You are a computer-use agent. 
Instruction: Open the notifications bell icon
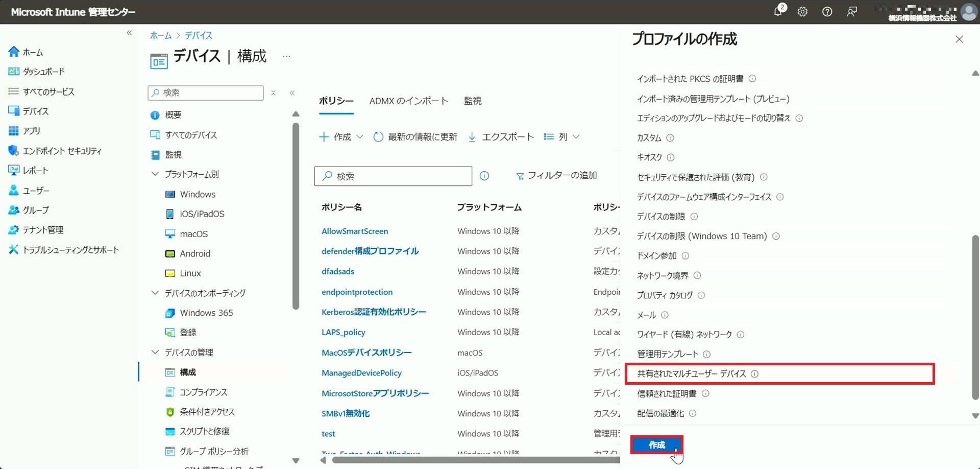coord(778,11)
